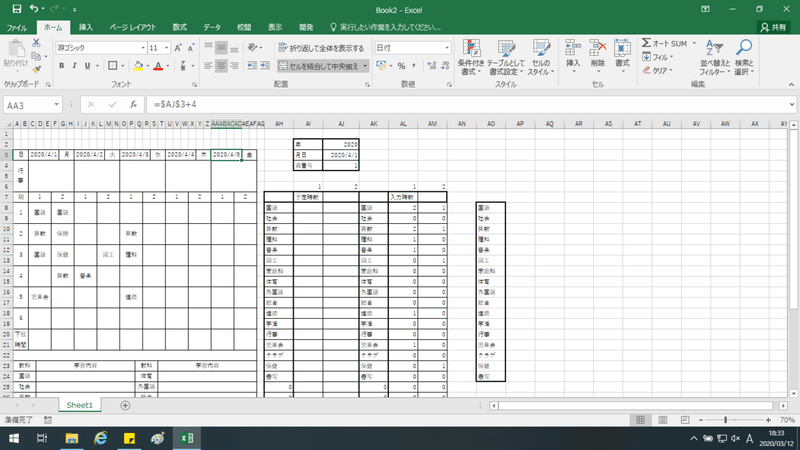Toggle align text right
800x450 pixels.
(x=234, y=66)
